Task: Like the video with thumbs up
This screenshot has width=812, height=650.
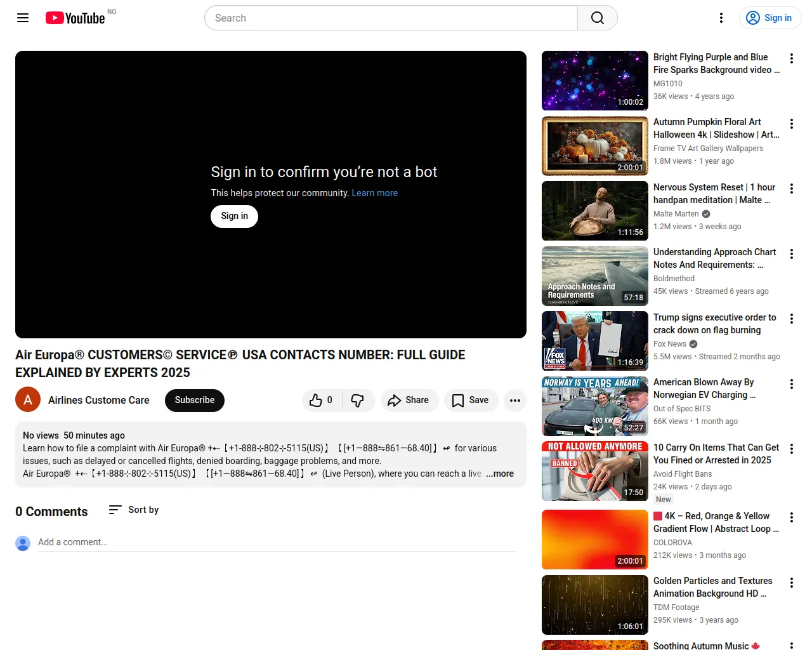Action: 321,401
